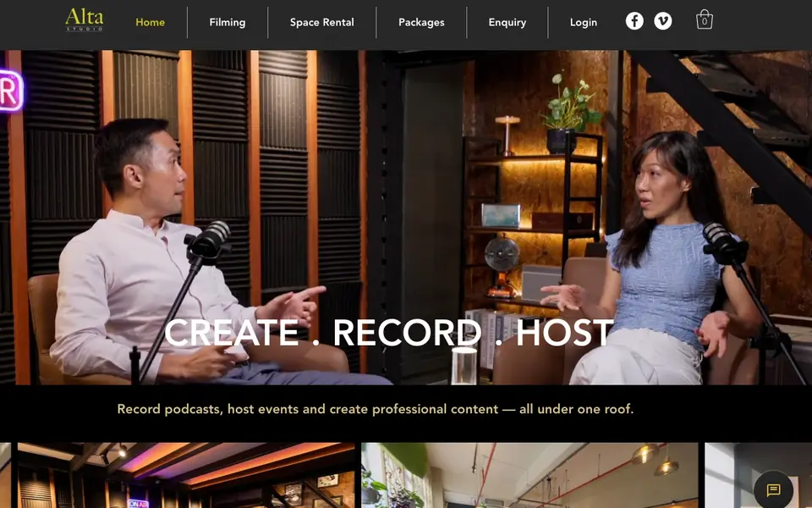Open the Facebook page icon

click(x=634, y=20)
